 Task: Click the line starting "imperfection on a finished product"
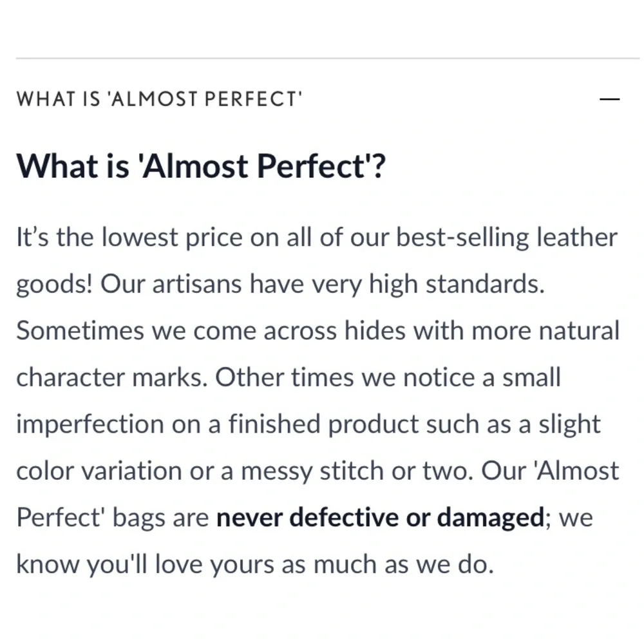click(308, 425)
